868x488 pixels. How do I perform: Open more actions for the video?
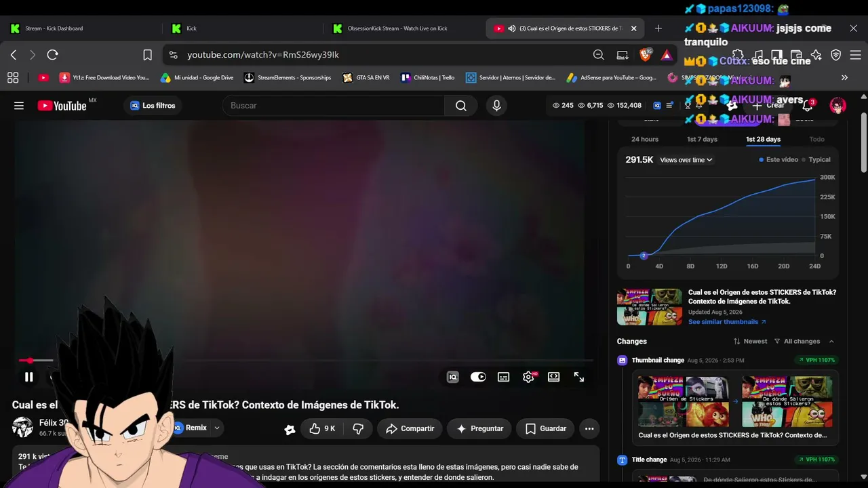tap(589, 428)
